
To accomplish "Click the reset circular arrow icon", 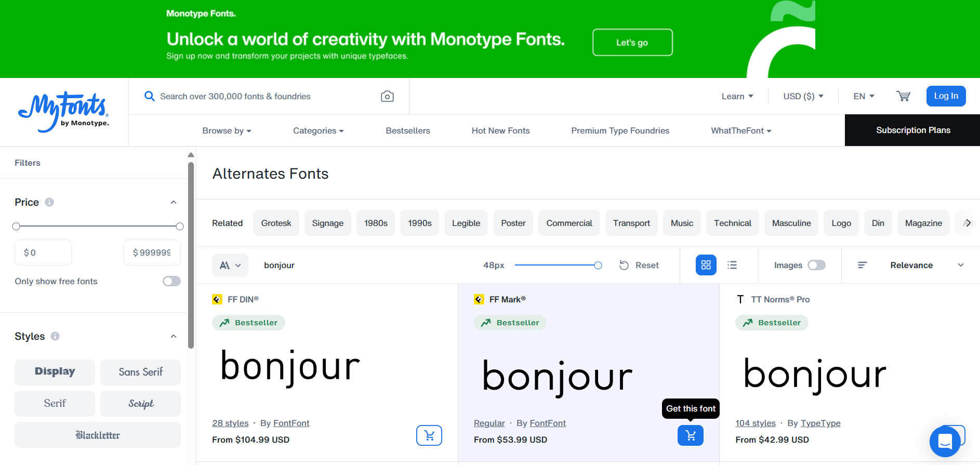I will (x=624, y=265).
